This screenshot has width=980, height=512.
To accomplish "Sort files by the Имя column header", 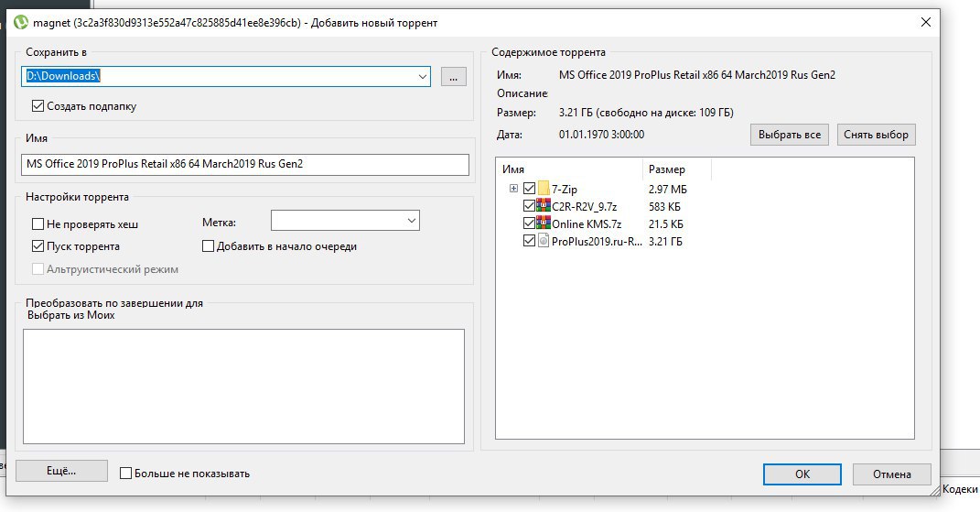I will coord(569,169).
